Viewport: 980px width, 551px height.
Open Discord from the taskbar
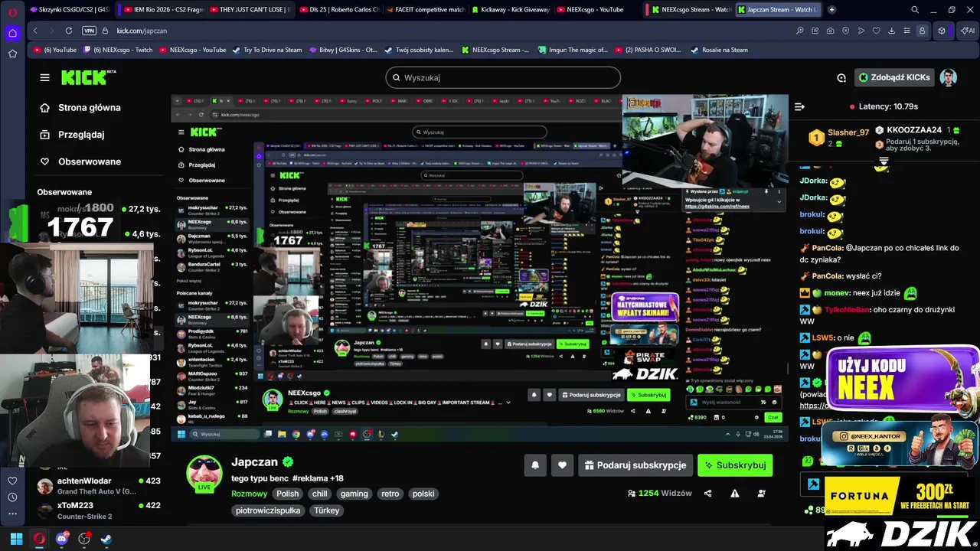[62, 539]
